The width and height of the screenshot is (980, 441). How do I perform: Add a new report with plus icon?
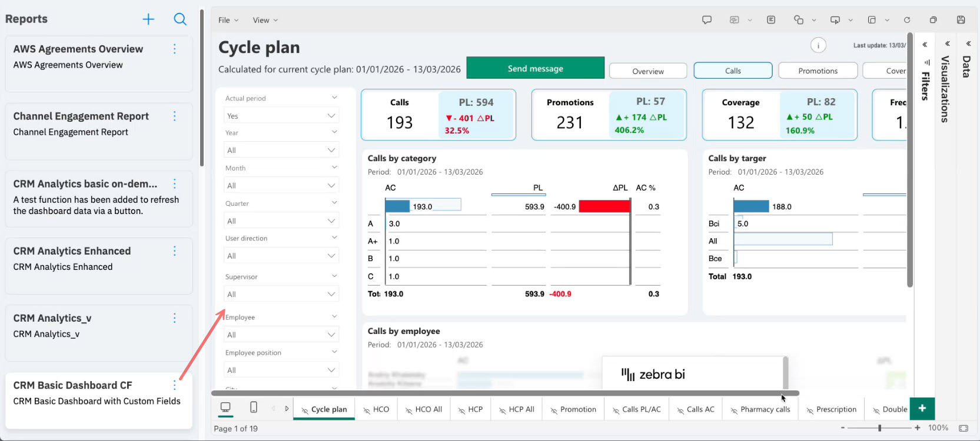tap(148, 19)
